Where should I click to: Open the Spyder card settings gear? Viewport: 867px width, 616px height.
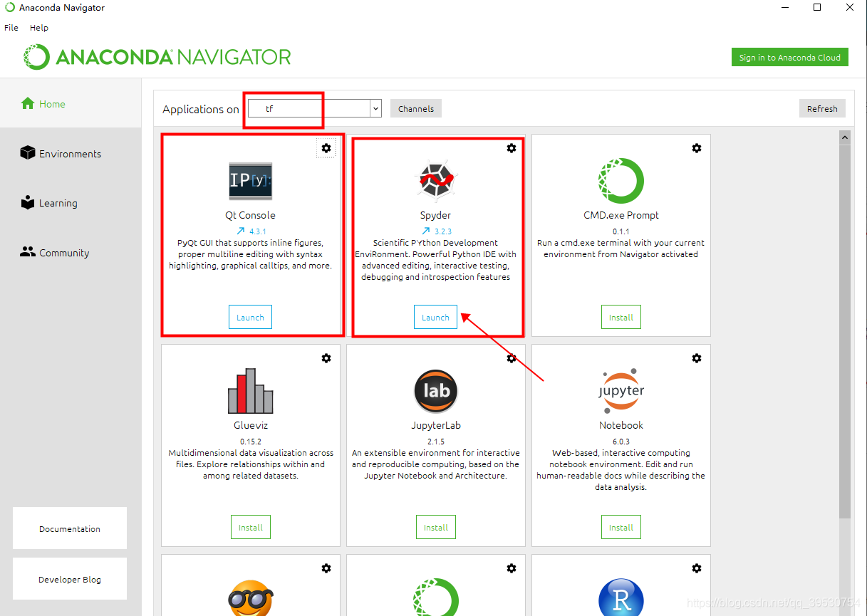(x=512, y=148)
